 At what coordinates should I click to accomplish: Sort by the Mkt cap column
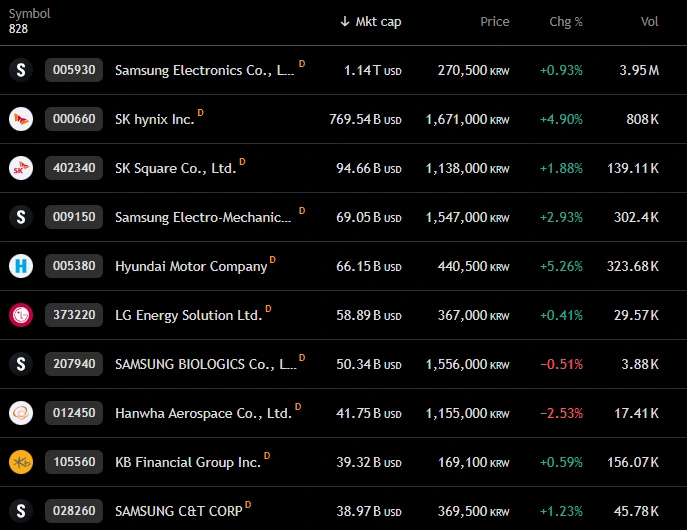tap(371, 21)
